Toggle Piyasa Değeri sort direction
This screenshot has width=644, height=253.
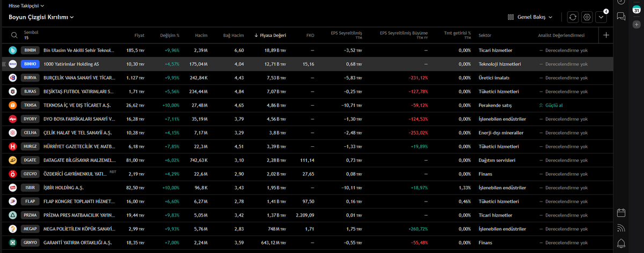click(x=270, y=35)
